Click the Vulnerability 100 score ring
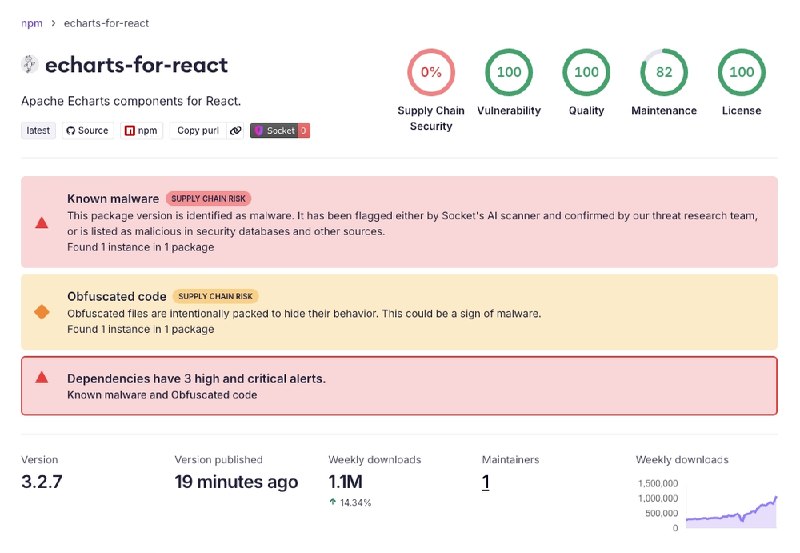Screen dimensions: 800x553 click(509, 72)
